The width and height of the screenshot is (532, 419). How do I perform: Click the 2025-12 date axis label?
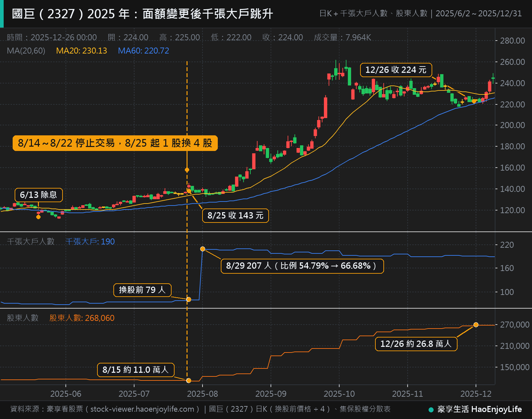[476, 394]
